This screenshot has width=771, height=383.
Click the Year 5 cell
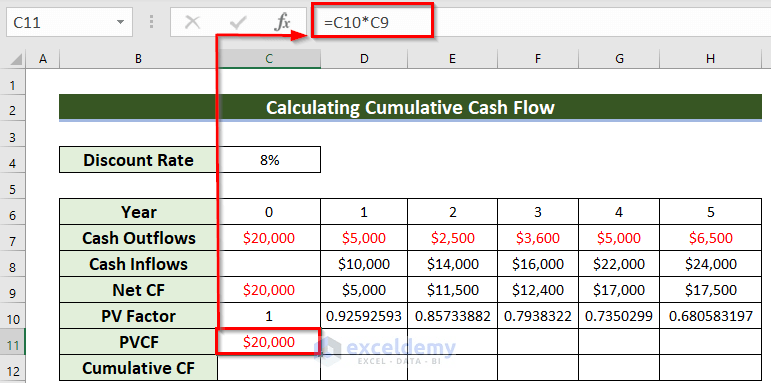pos(710,212)
